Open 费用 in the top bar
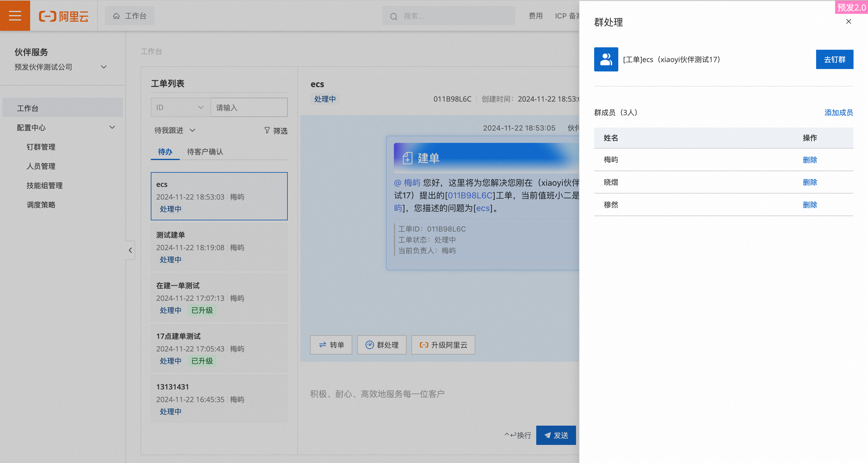The height and width of the screenshot is (463, 868). [535, 16]
